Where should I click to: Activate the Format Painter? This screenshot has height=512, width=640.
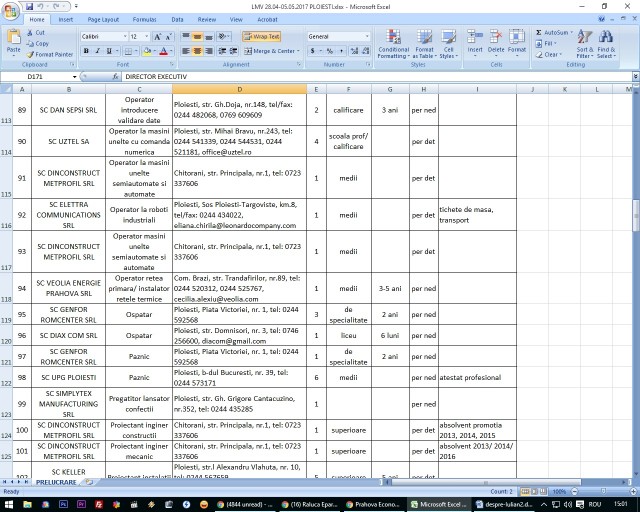pos(50,54)
